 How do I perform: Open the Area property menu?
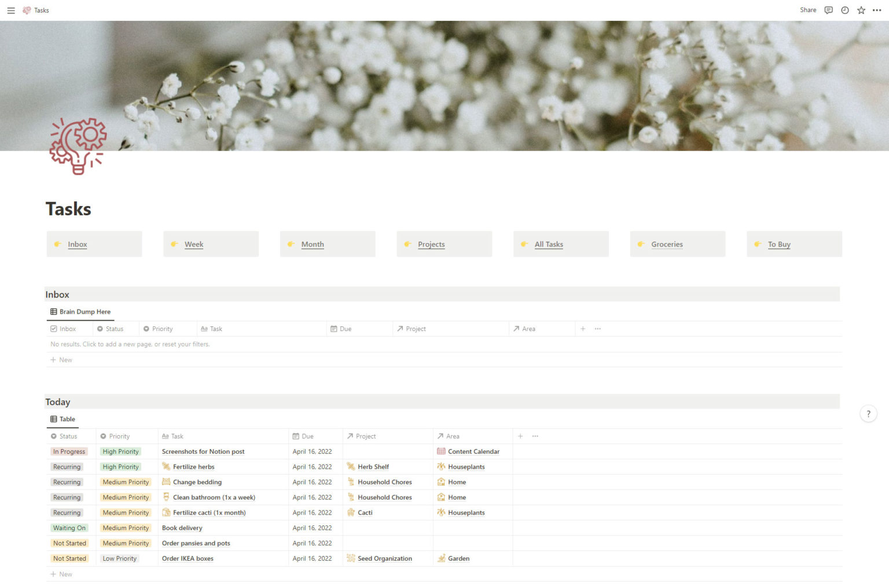(450, 436)
